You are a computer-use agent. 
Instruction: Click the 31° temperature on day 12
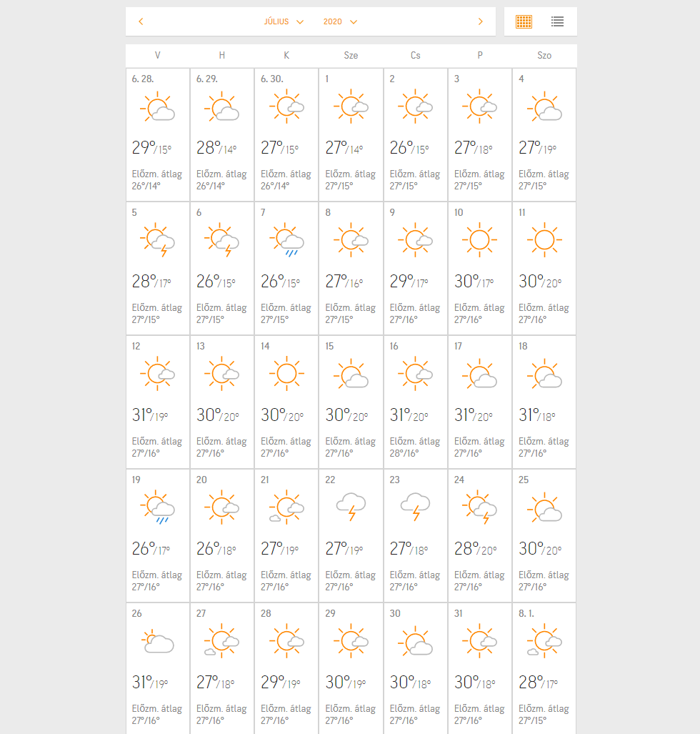click(142, 415)
